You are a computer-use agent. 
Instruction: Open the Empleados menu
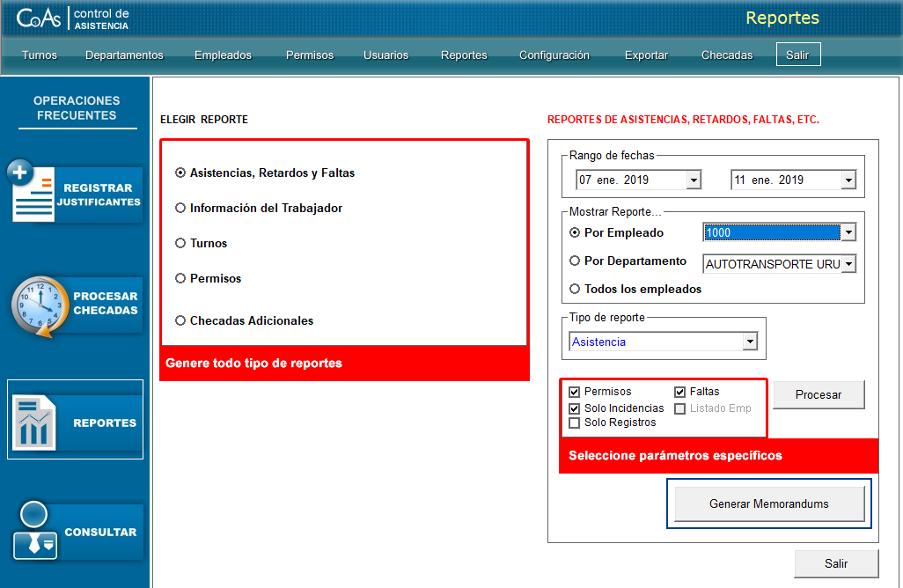(x=223, y=55)
